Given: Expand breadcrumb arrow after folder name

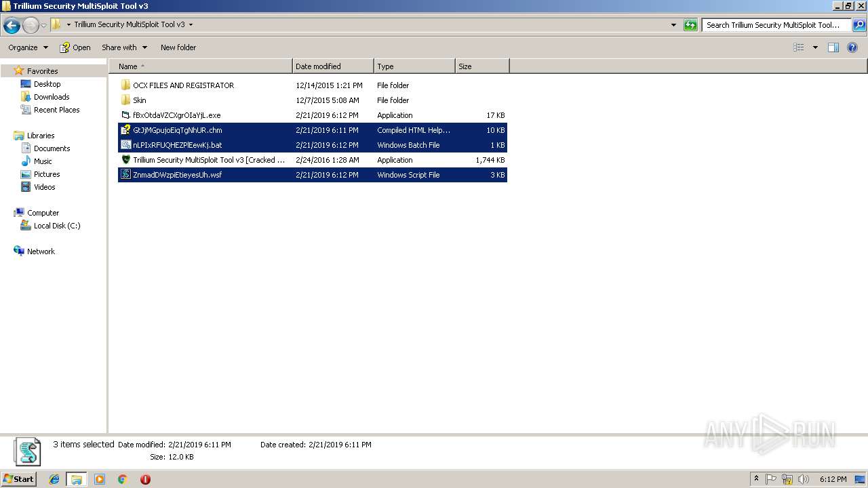Looking at the screenshot, I should tap(191, 24).
